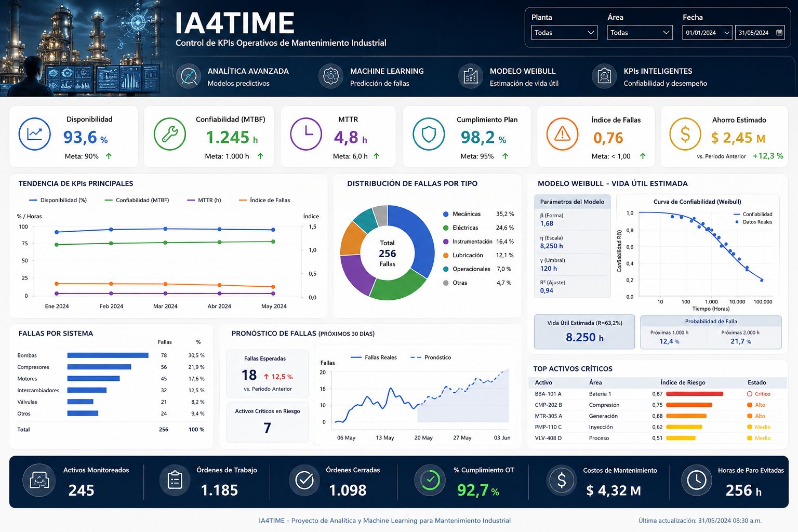Click the Compresores row label
This screenshot has width=798, height=532.
coord(33,367)
